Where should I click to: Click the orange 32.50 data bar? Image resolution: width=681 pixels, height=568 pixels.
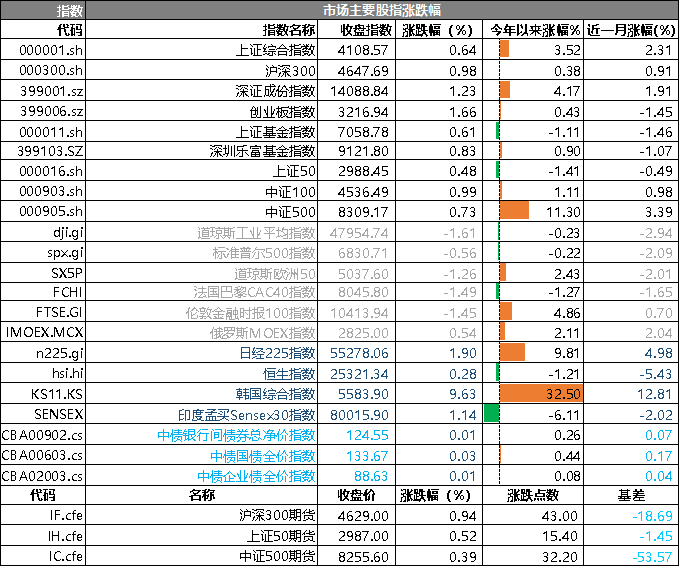pos(541,394)
